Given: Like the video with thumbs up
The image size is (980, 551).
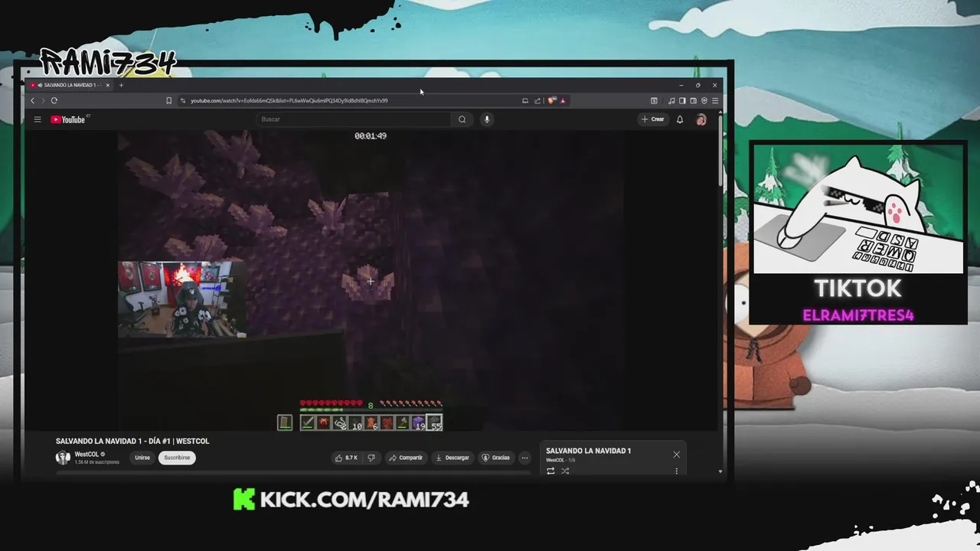Looking at the screenshot, I should pyautogui.click(x=346, y=458).
